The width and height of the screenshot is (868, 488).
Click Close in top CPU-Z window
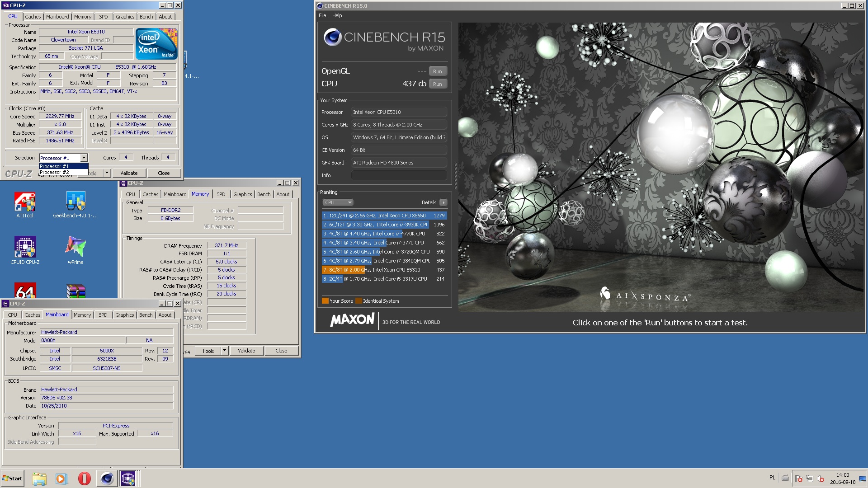pos(164,173)
